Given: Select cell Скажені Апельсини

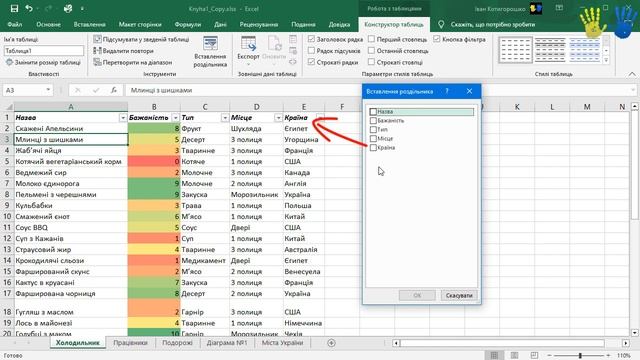Looking at the screenshot, I should (x=71, y=129).
